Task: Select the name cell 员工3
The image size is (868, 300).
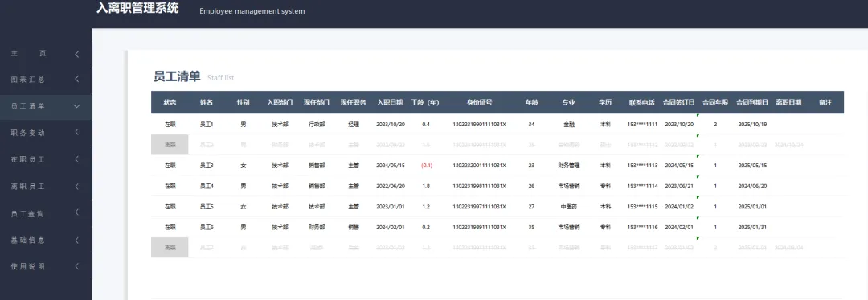Action: pyautogui.click(x=207, y=165)
